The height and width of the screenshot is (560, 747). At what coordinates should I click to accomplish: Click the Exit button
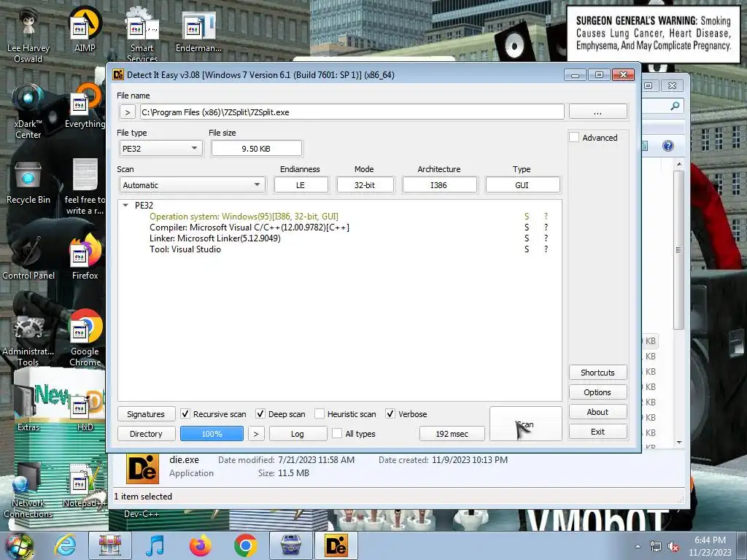pyautogui.click(x=597, y=432)
